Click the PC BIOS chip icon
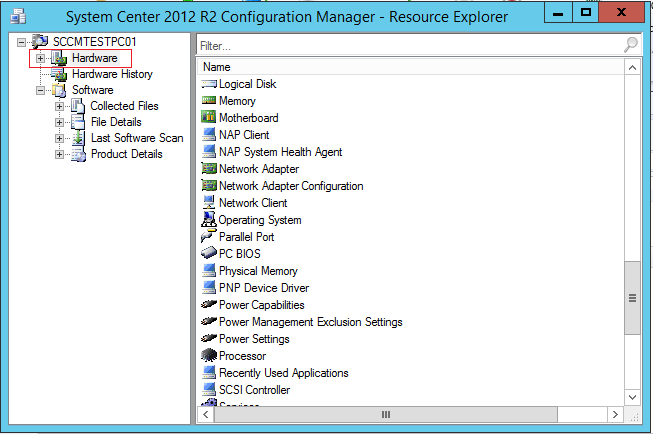Viewport: 653px width, 434px height. [x=209, y=253]
